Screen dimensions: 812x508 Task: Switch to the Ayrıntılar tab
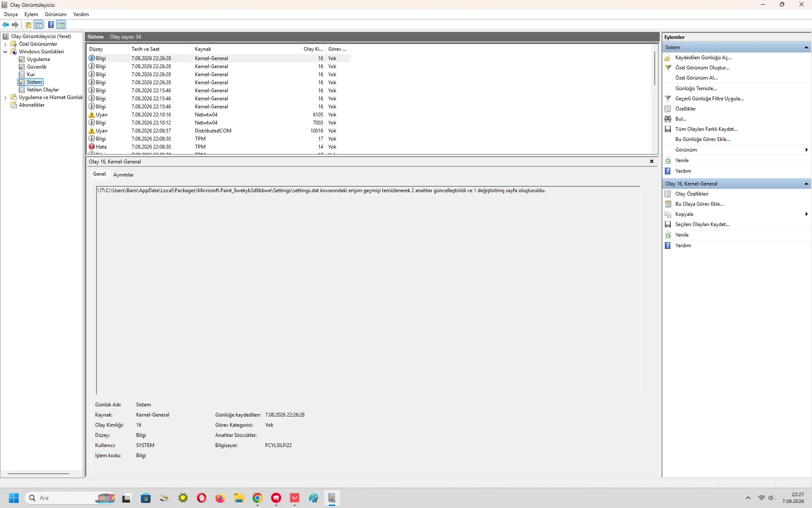click(x=123, y=175)
